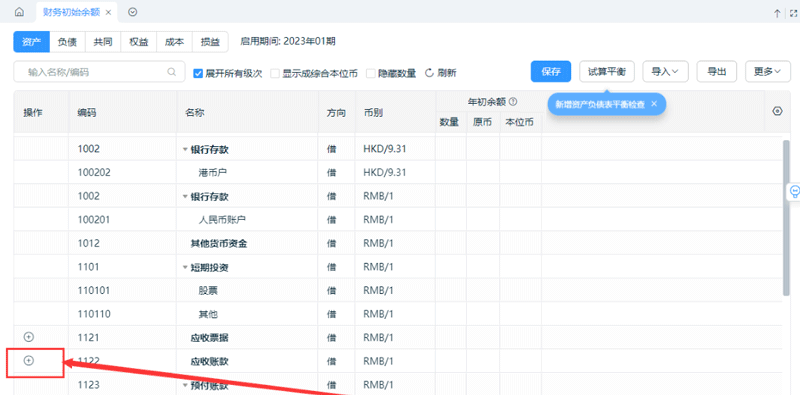Click the vertical scrollbar of the table

tap(786, 217)
